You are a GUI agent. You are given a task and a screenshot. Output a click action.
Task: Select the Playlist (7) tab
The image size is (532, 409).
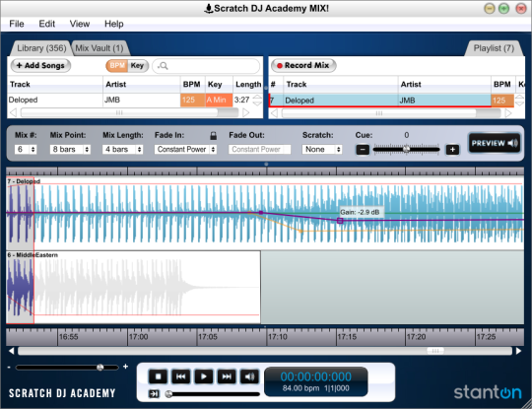494,48
